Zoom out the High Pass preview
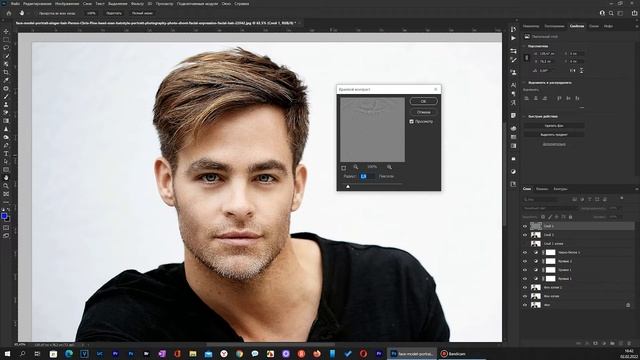This screenshot has height=360, width=640. point(356,167)
